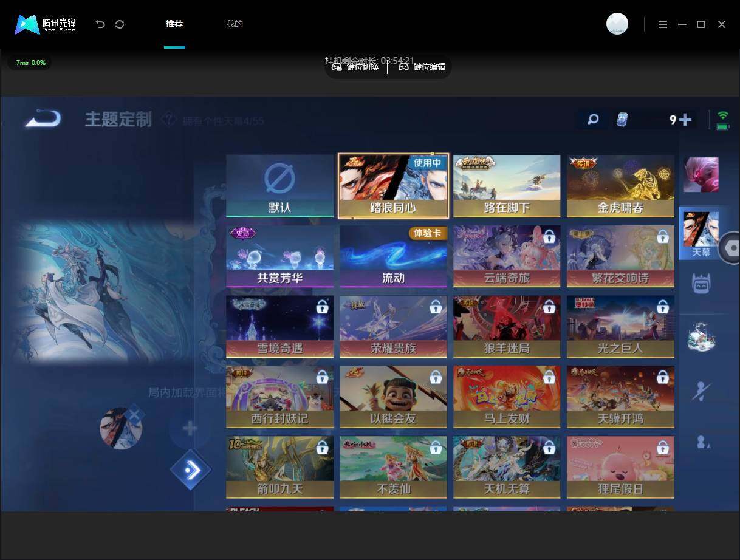Select the 踏浪同心 theme card
740x560 pixels.
click(393, 186)
